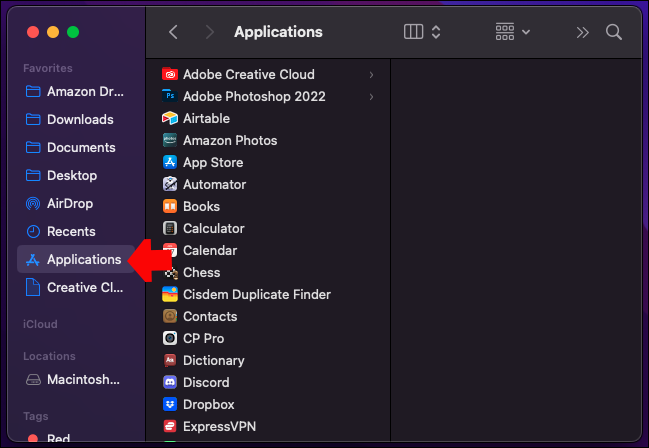This screenshot has height=448, width=649.
Task: Expand the Adobe Creative Cloud folder chevron
Action: (371, 74)
